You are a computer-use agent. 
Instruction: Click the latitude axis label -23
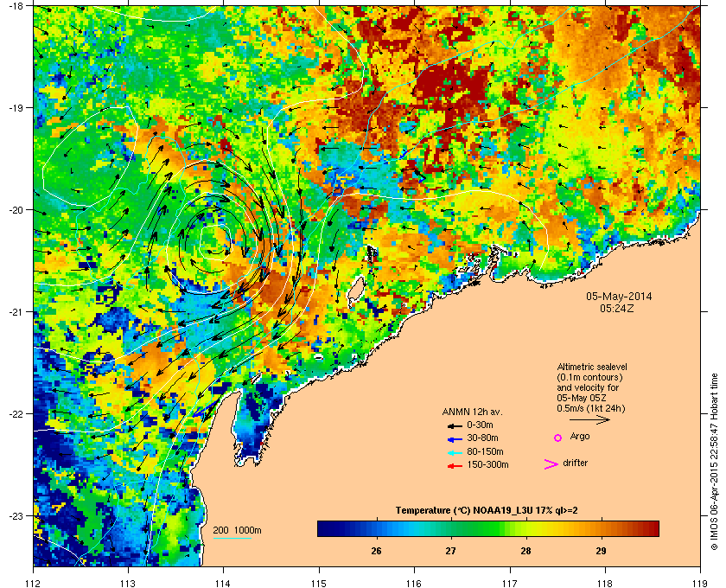click(x=16, y=515)
